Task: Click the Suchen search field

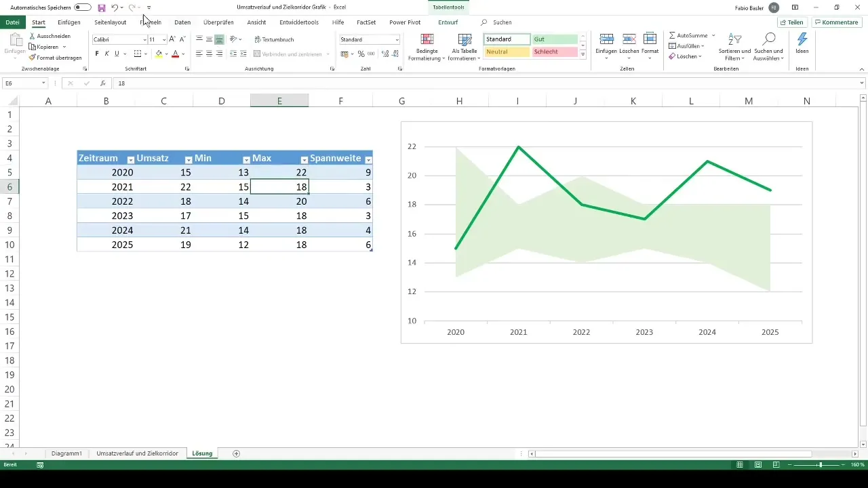Action: (502, 22)
